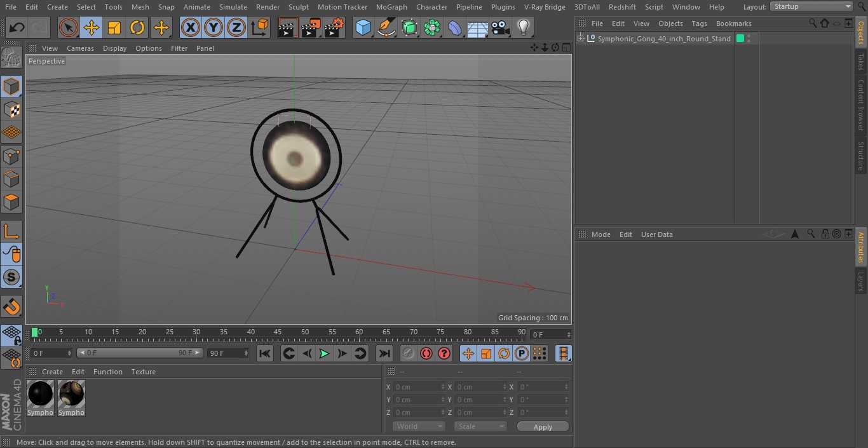868x448 pixels.
Task: Open the Spline Pen tool
Action: (x=386, y=27)
